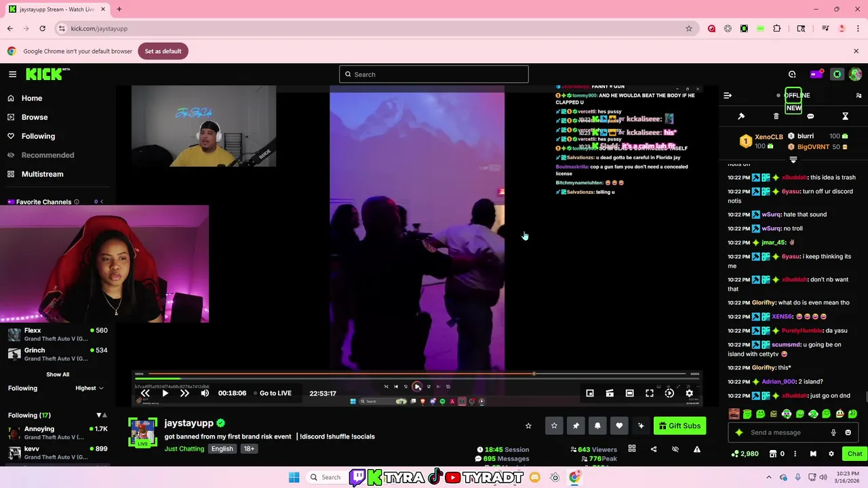This screenshot has width=868, height=488.
Task: Open the three-dot more options in chat
Action: (x=796, y=453)
